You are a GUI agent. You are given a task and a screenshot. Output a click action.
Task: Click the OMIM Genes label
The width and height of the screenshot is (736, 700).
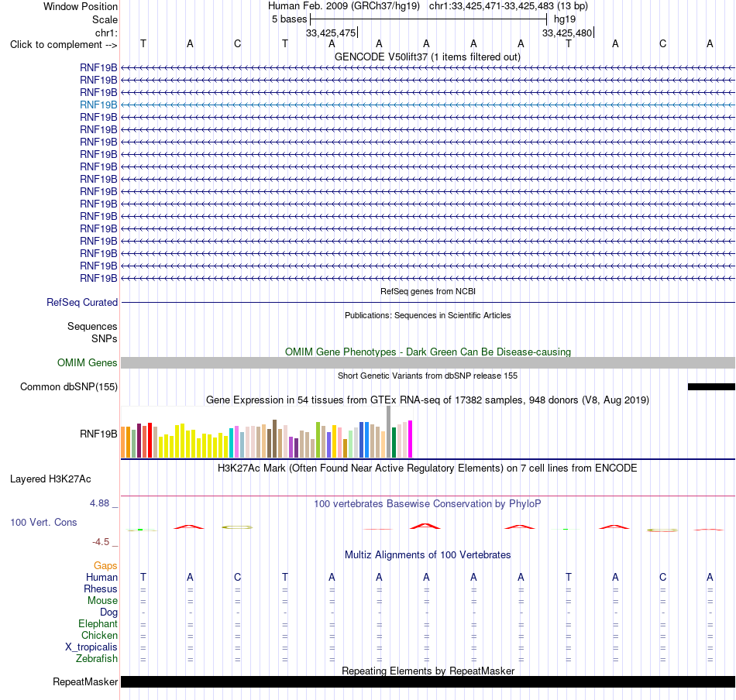click(87, 362)
